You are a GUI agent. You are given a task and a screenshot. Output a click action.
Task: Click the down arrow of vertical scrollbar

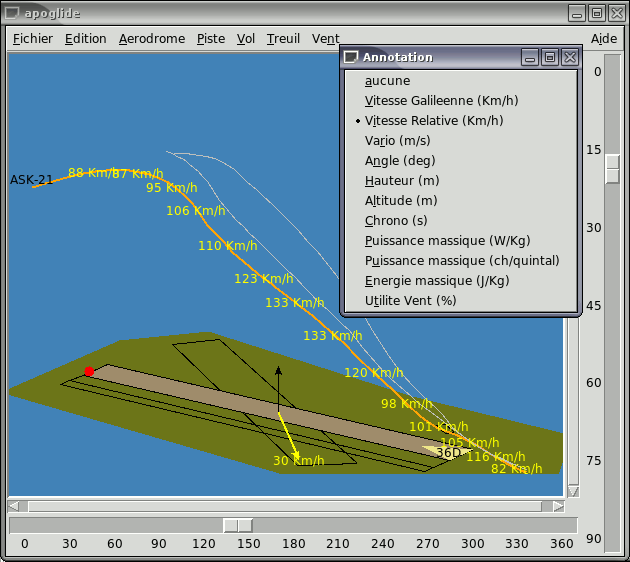tap(573, 491)
